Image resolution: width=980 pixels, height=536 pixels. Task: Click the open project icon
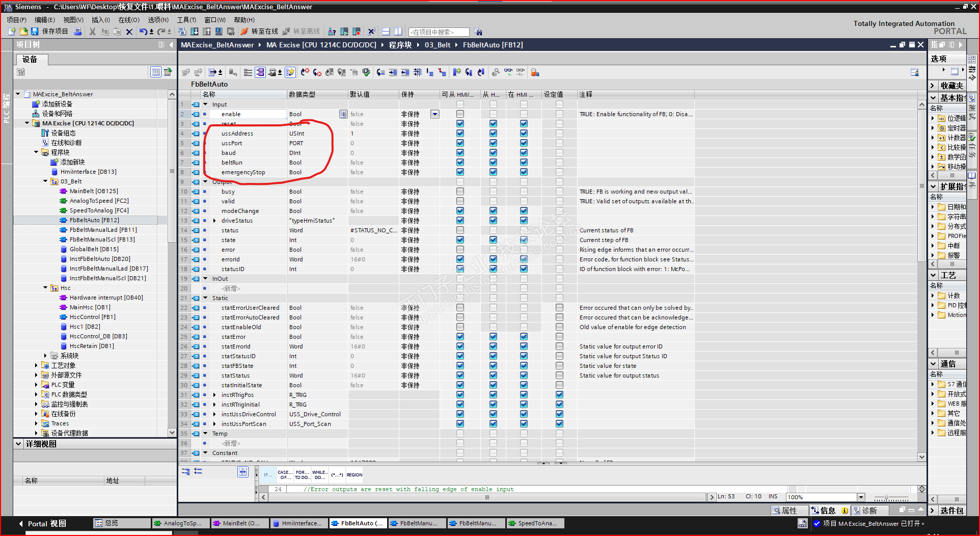pyautogui.click(x=23, y=32)
